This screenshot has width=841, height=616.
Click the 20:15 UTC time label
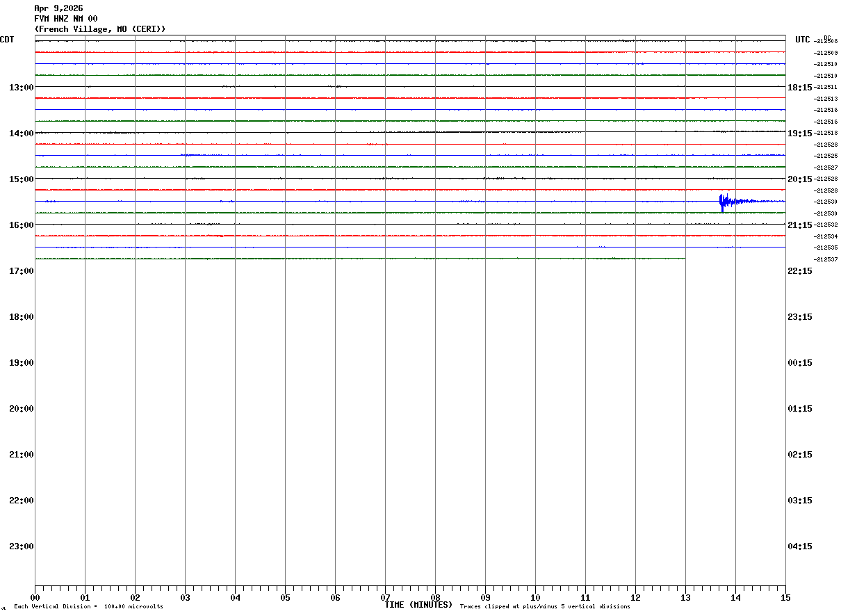coord(800,179)
